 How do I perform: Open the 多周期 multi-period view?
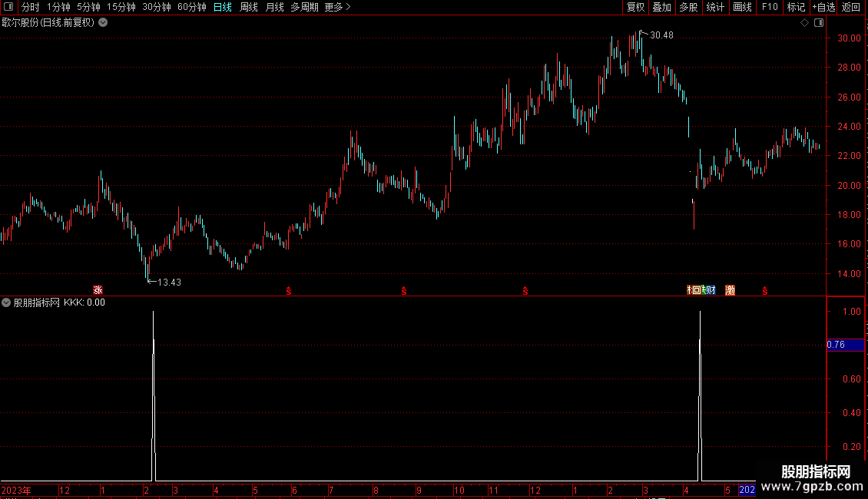click(x=304, y=7)
